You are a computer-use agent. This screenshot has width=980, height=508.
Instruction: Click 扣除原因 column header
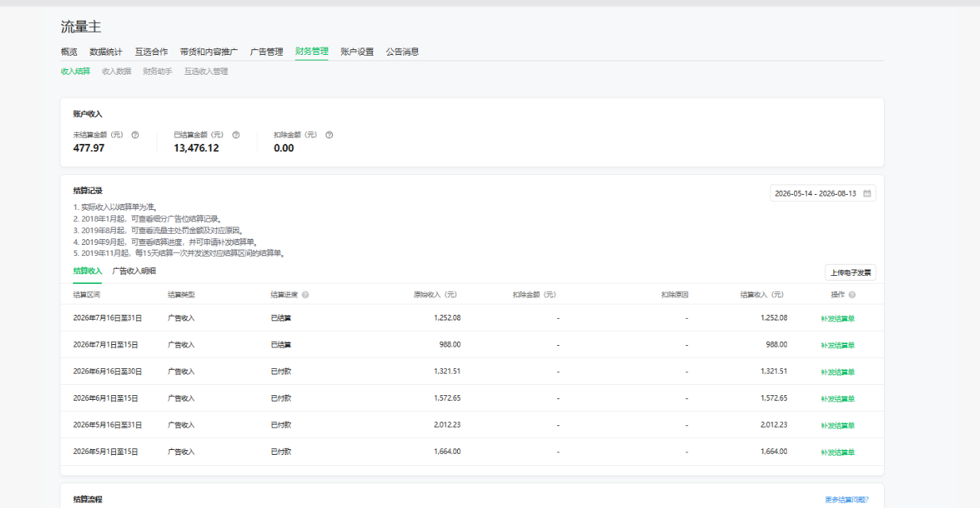675,295
